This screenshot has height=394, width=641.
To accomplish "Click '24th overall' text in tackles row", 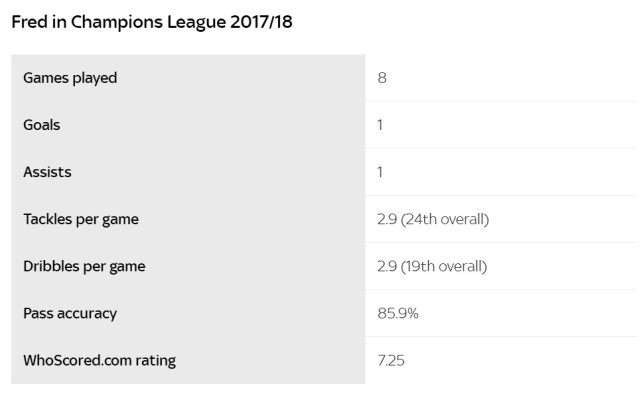I will (x=445, y=219).
